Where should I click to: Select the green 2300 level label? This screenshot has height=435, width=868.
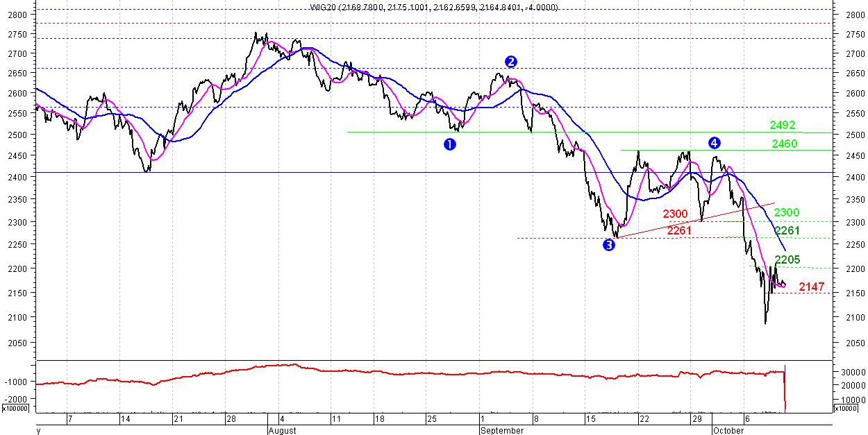coord(787,212)
